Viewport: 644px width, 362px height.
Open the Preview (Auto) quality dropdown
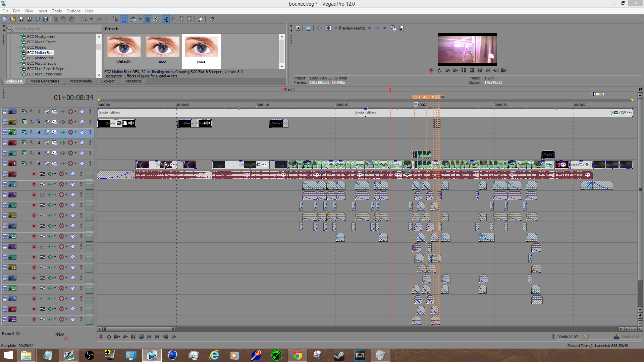coord(369,28)
